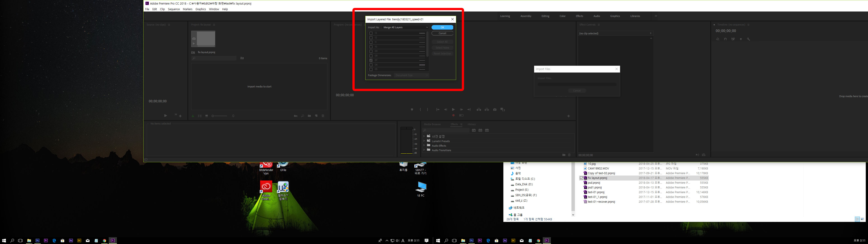
Task: Switch Project panel to Icon View
Action: tap(207, 116)
